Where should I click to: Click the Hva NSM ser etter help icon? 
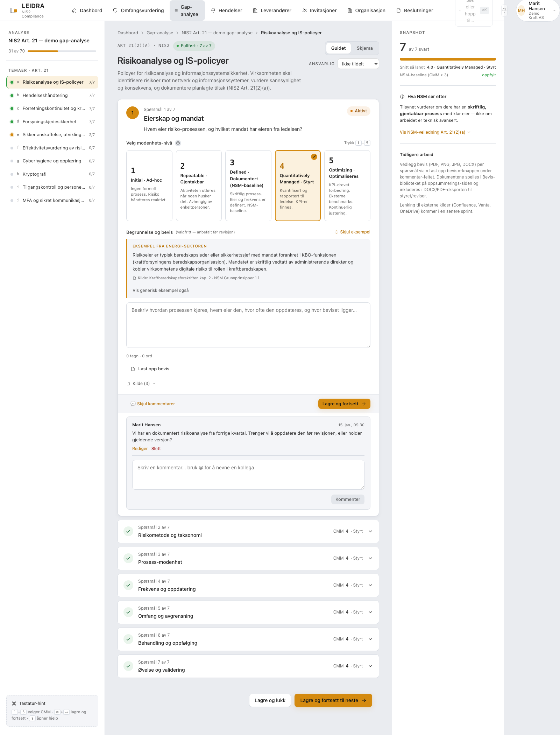pos(402,97)
